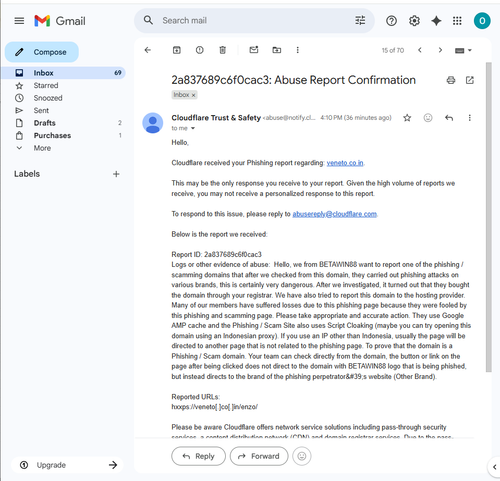Expand More in the left sidebar
Image resolution: width=500 pixels, height=481 pixels.
[42, 148]
